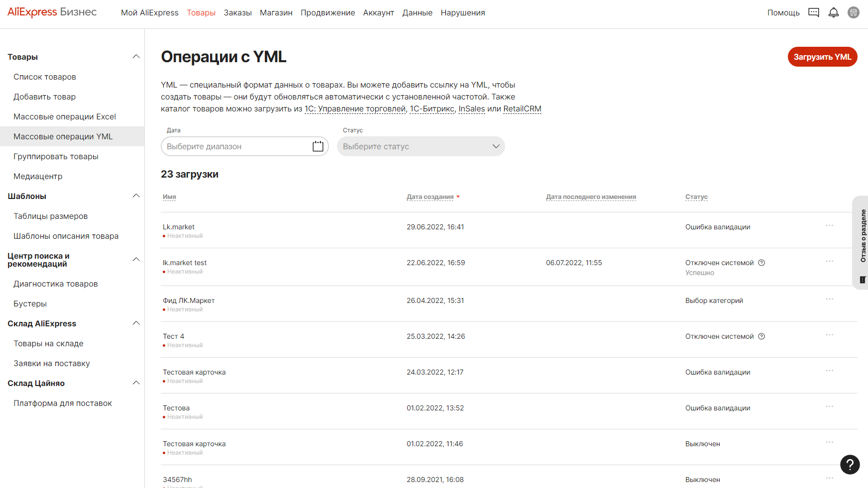Open the three-dot menu for Фид ЛК.Маркет row
Viewport: 868px width, 488px height.
(x=830, y=299)
